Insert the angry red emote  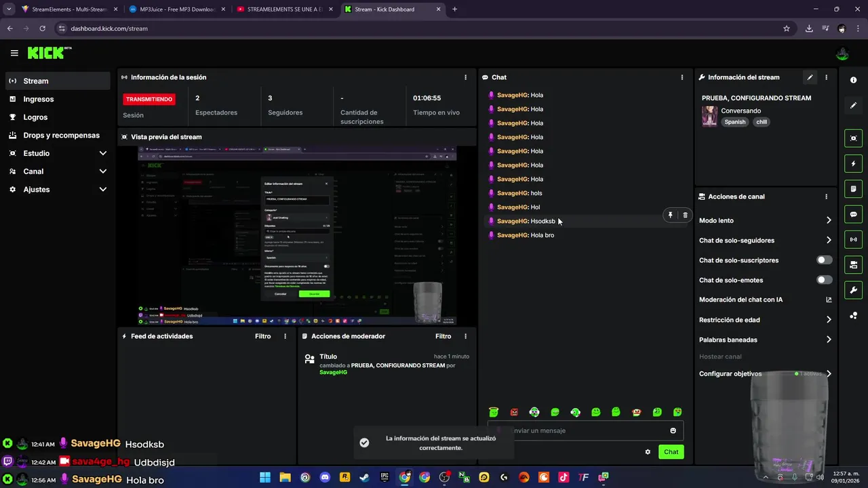click(x=514, y=412)
